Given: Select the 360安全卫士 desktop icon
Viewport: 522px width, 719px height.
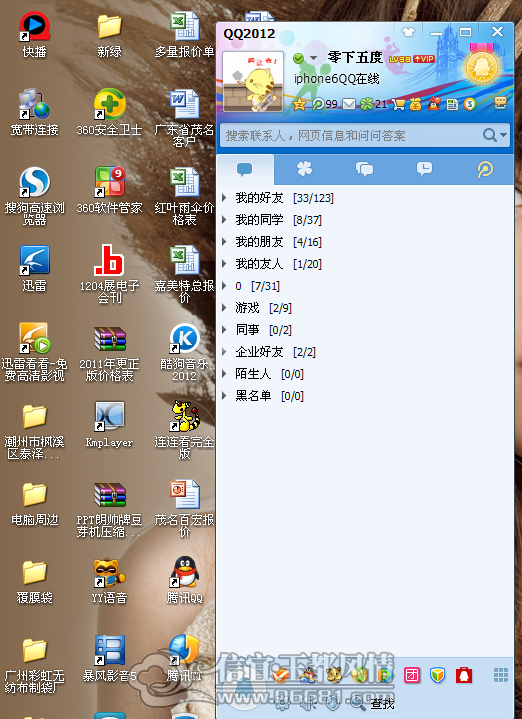Looking at the screenshot, I should 109,112.
